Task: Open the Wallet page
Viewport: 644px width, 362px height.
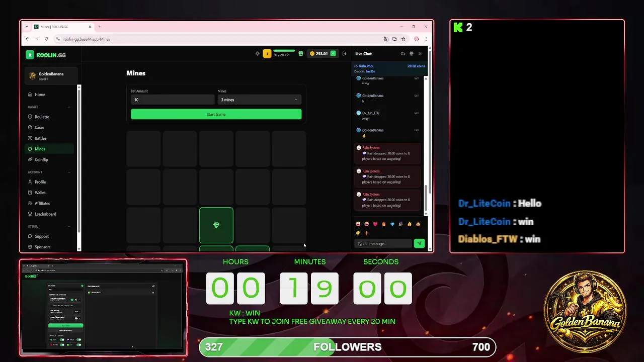Action: (x=49, y=193)
